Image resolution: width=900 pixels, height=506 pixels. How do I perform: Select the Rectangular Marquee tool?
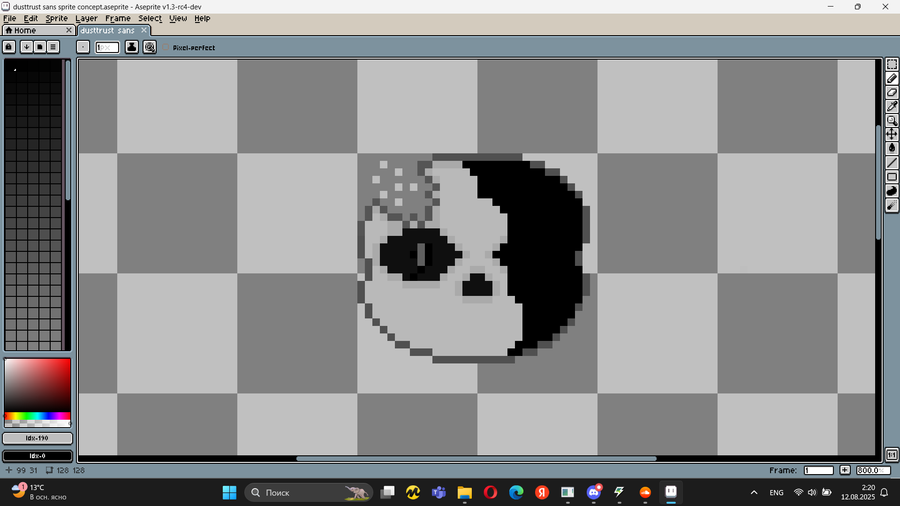(891, 64)
